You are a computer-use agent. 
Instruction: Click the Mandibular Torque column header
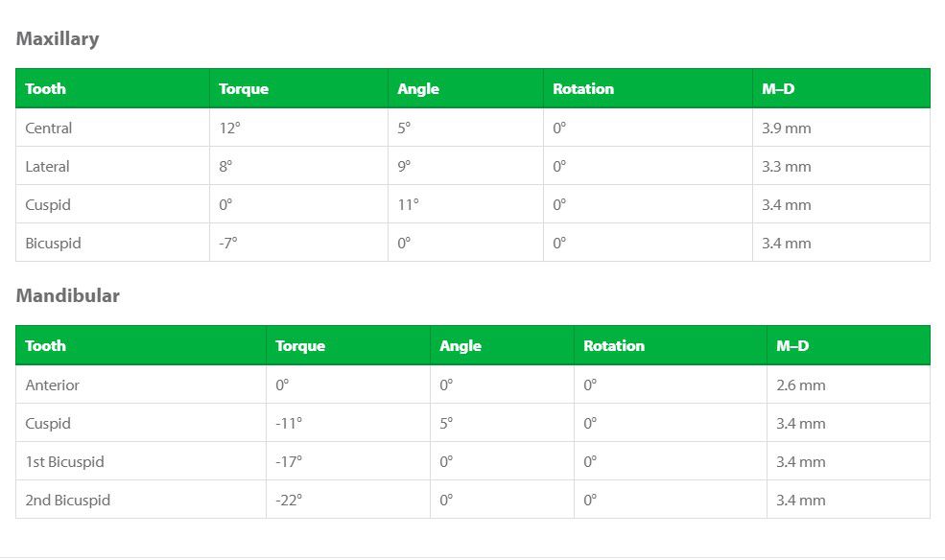tap(300, 345)
